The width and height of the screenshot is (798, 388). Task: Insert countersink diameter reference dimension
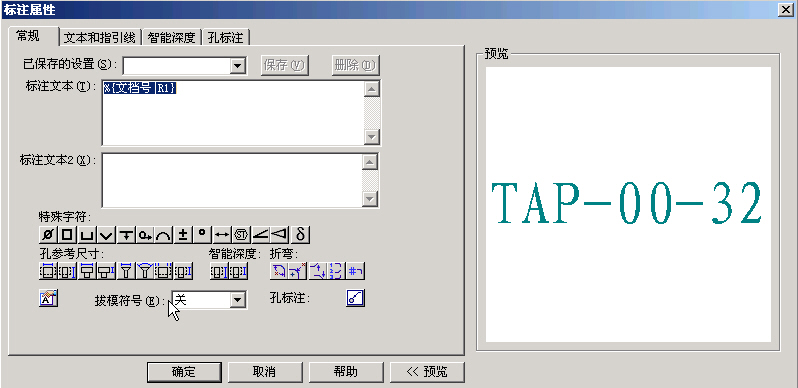tap(126, 271)
